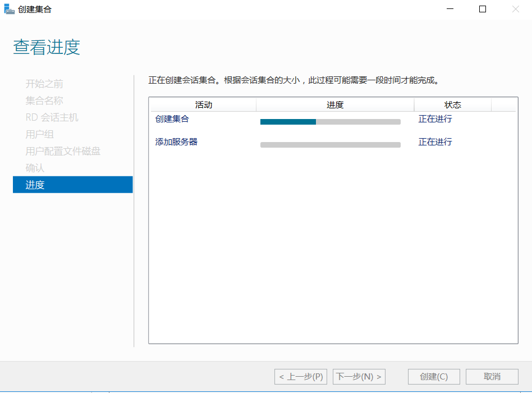Click the 下一步(N) button
Image resolution: width=532 pixels, height=393 pixels.
pyautogui.click(x=359, y=377)
